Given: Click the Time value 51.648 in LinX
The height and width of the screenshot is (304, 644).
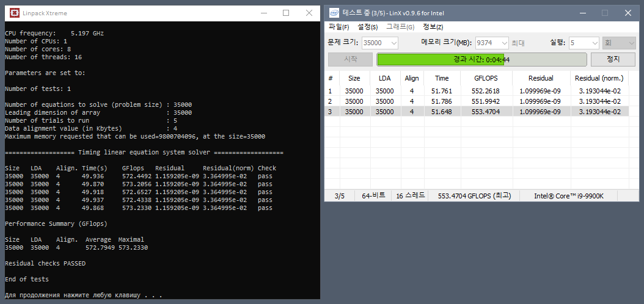Looking at the screenshot, I should (441, 112).
